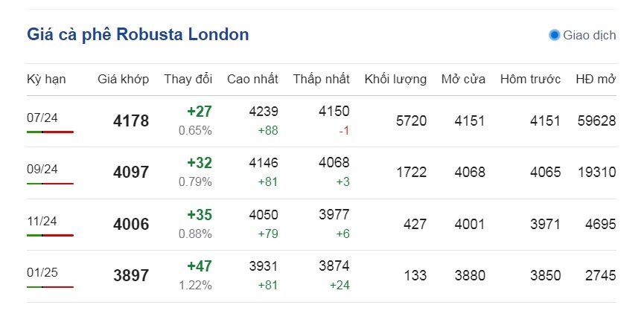
Task: Select the Khối lượng column header
Action: tap(395, 80)
